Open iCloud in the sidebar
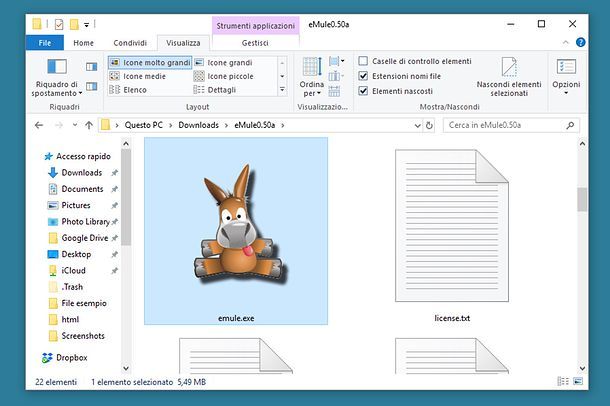The image size is (610, 406). point(67,271)
